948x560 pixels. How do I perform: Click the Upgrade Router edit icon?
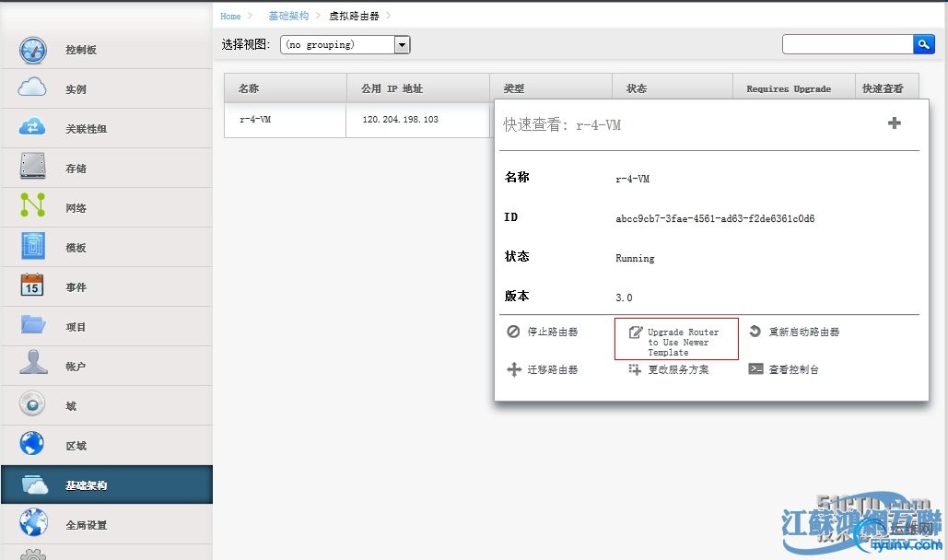tap(636, 332)
